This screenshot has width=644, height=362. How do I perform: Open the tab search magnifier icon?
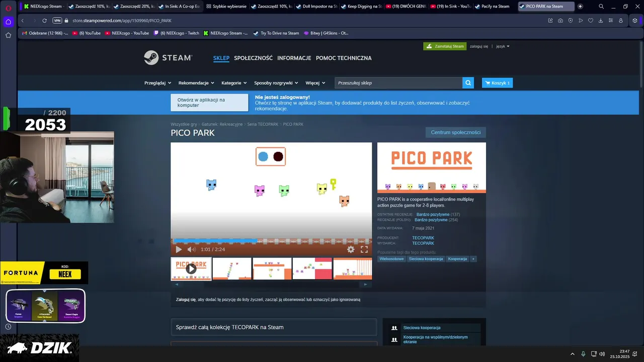click(601, 7)
